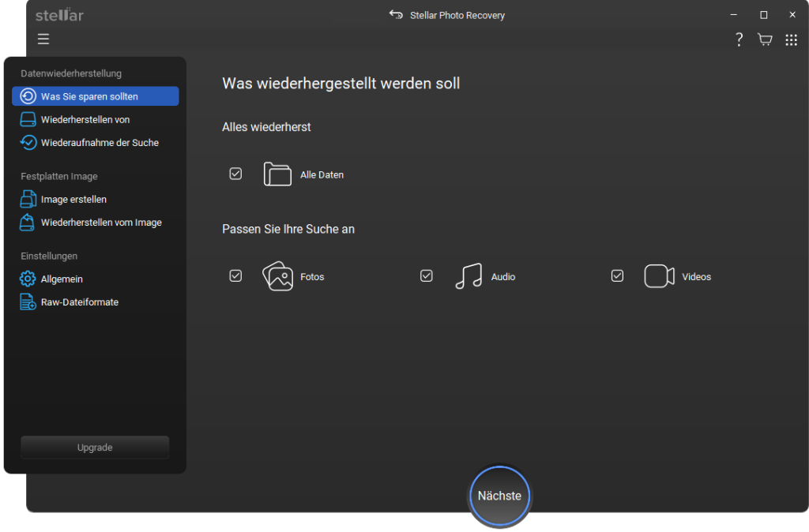809x532 pixels.
Task: Click the Alle Daten folder icon
Action: click(x=277, y=174)
